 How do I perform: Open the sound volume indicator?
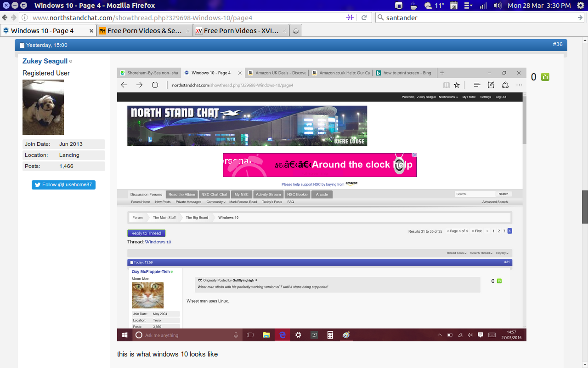[x=498, y=6]
